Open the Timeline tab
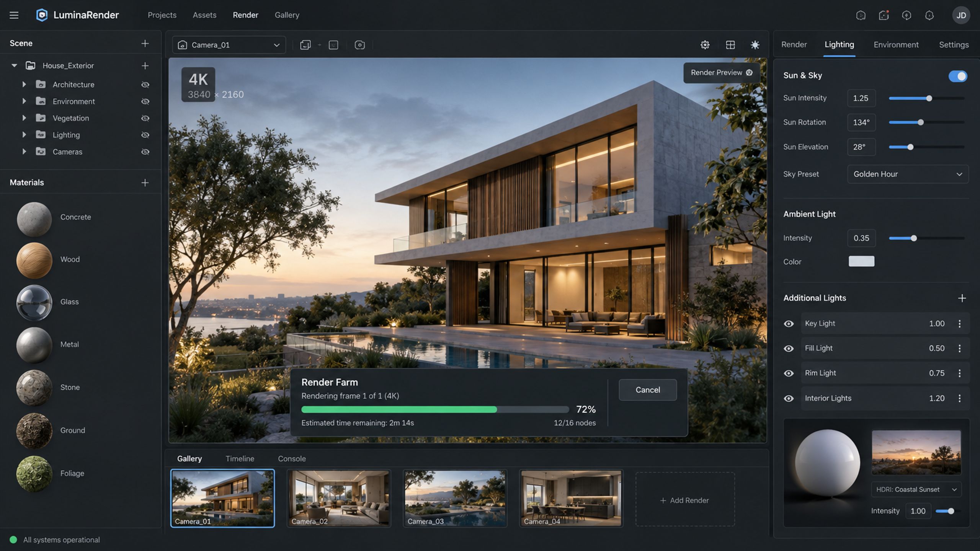The width and height of the screenshot is (980, 551). (240, 458)
